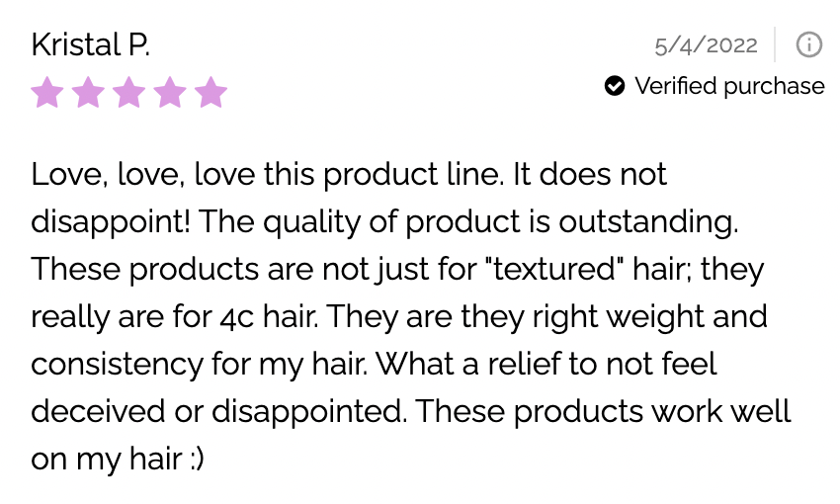Click the review date 5/4/2022
This screenshot has height=504, width=840.
[706, 45]
